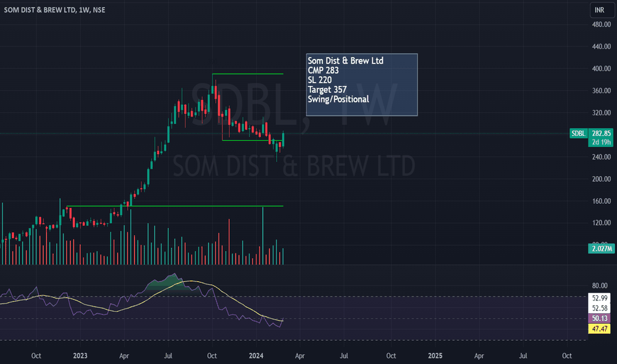Click the 120.00 price axis label
Screen dimensions: 617x364
click(601, 223)
